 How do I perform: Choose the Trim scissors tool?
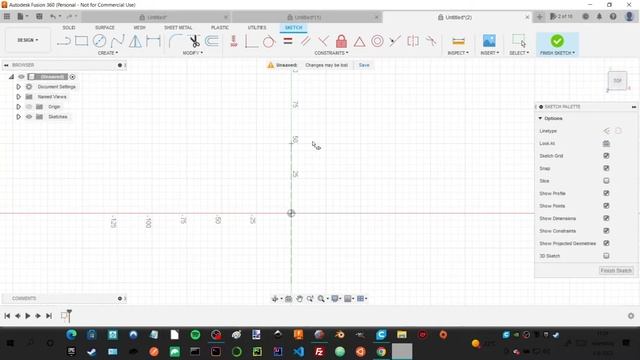[x=194, y=41]
